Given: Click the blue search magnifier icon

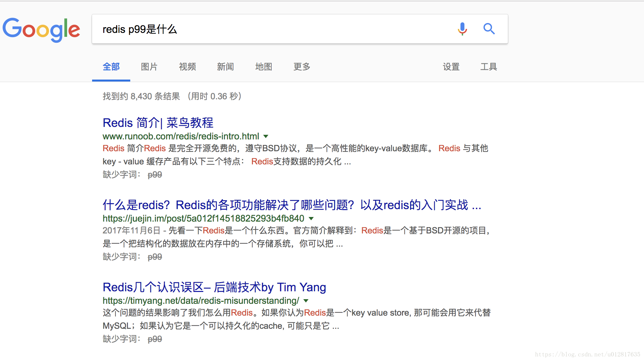Looking at the screenshot, I should pos(489,29).
